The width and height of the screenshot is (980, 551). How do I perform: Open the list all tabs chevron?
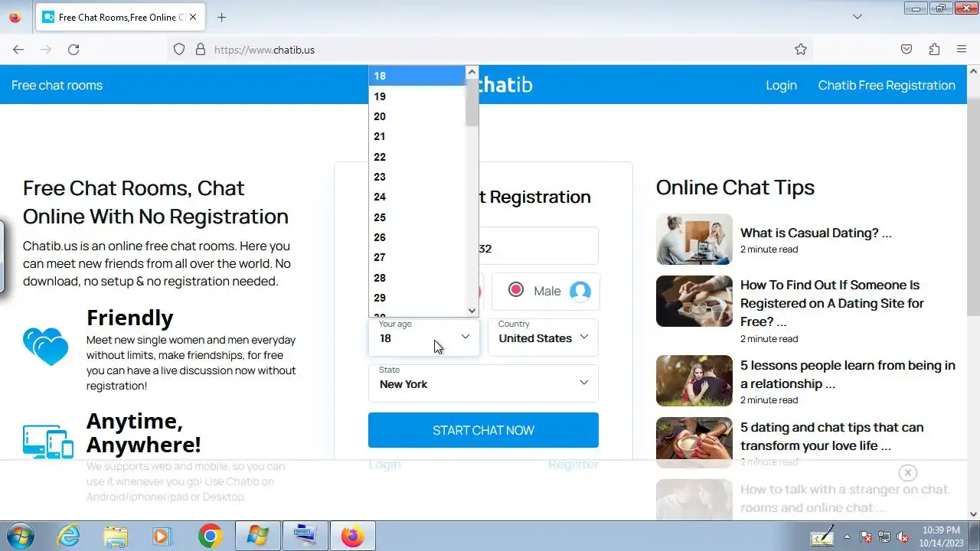click(857, 17)
